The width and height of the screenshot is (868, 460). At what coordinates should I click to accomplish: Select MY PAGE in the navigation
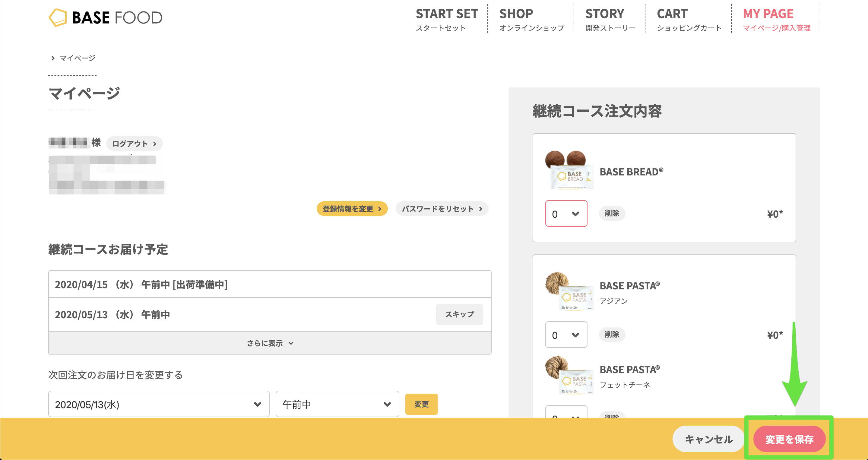coord(776,20)
